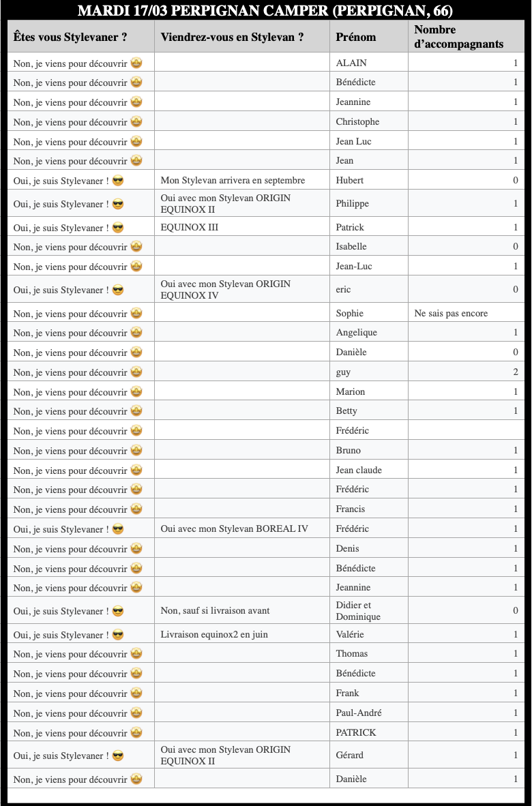
Task: Click the name cell "Paul-André"
Action: pyautogui.click(x=359, y=713)
